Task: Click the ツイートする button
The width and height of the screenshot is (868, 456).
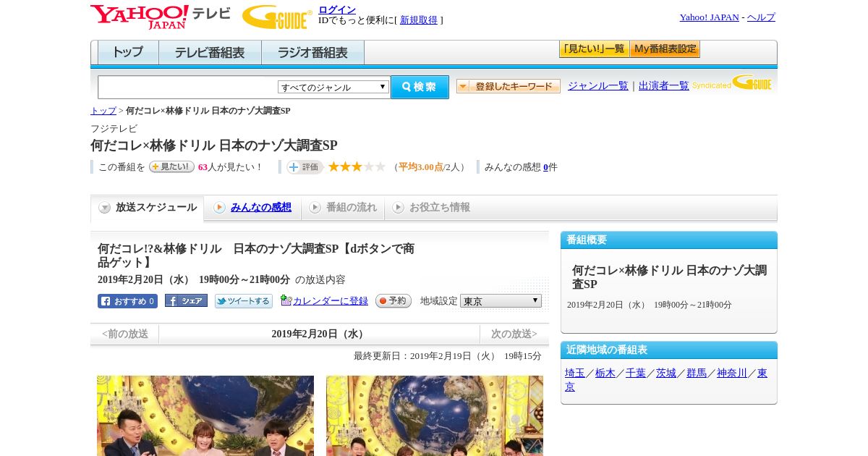Action: point(244,301)
